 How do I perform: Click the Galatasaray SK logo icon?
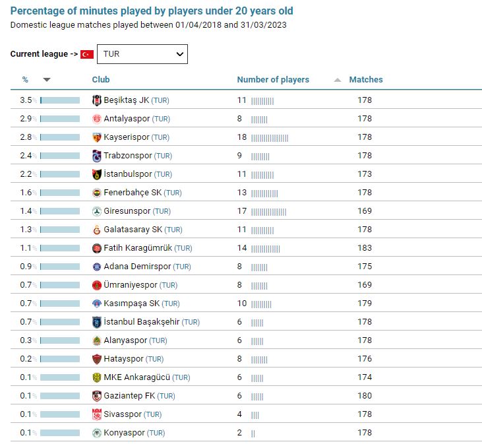(97, 230)
